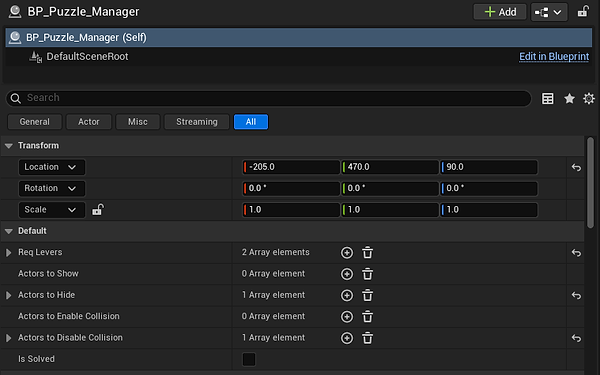Edit Scale Z value field

[x=489, y=210]
